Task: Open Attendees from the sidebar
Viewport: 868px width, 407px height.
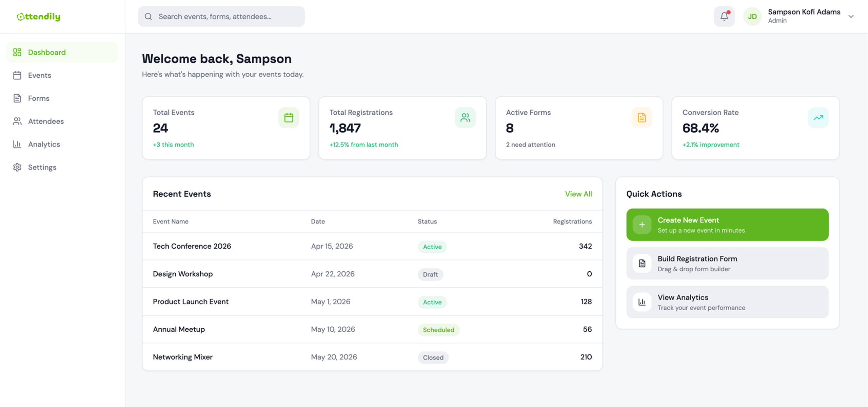Action: tap(46, 121)
